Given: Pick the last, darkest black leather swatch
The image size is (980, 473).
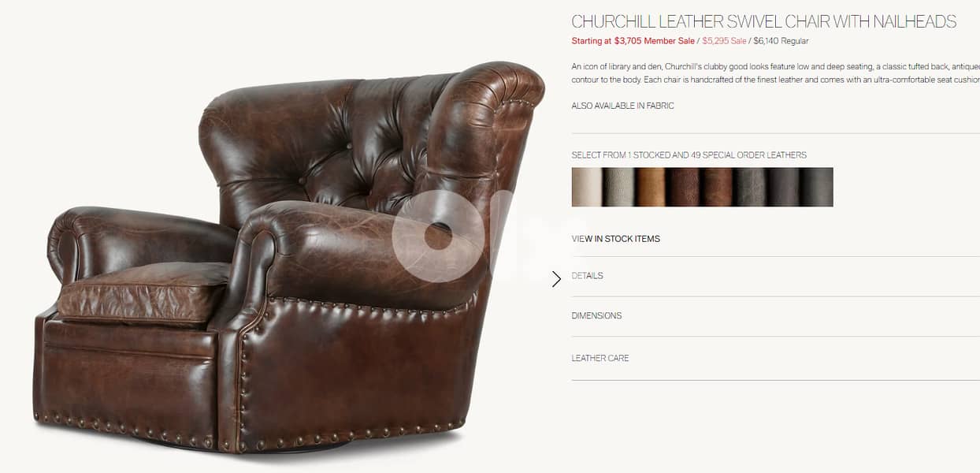Looking at the screenshot, I should [816, 187].
